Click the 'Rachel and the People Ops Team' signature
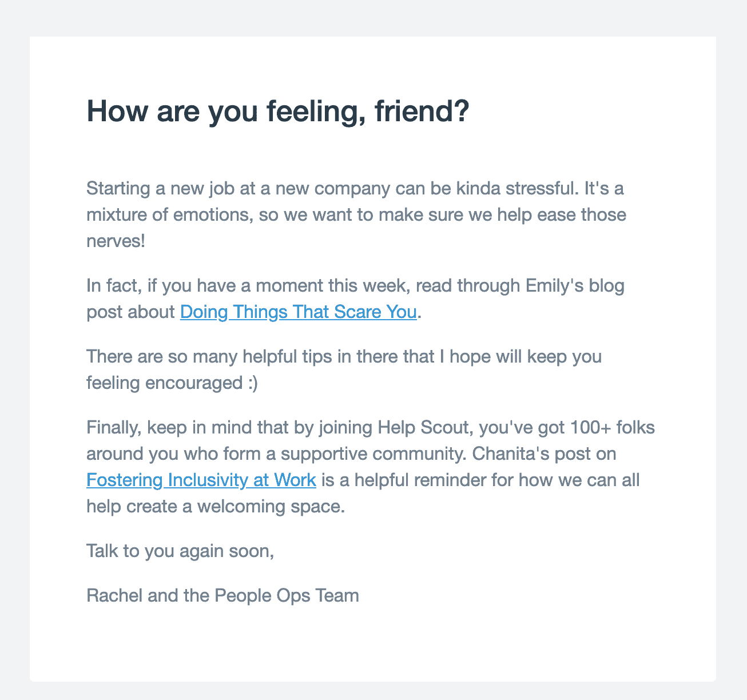Screen dimensions: 747x700 [222, 595]
